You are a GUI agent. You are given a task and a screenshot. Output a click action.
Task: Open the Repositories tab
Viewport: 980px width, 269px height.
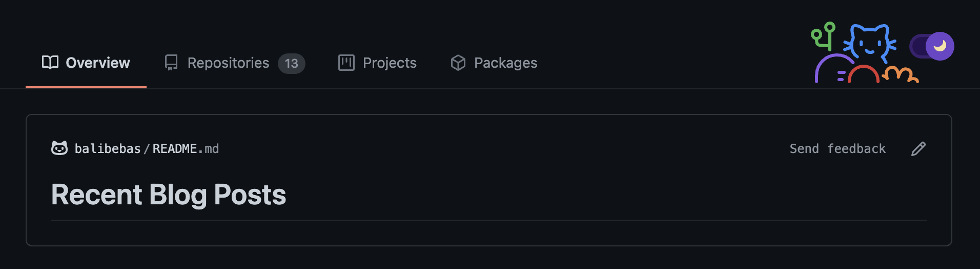(x=235, y=63)
